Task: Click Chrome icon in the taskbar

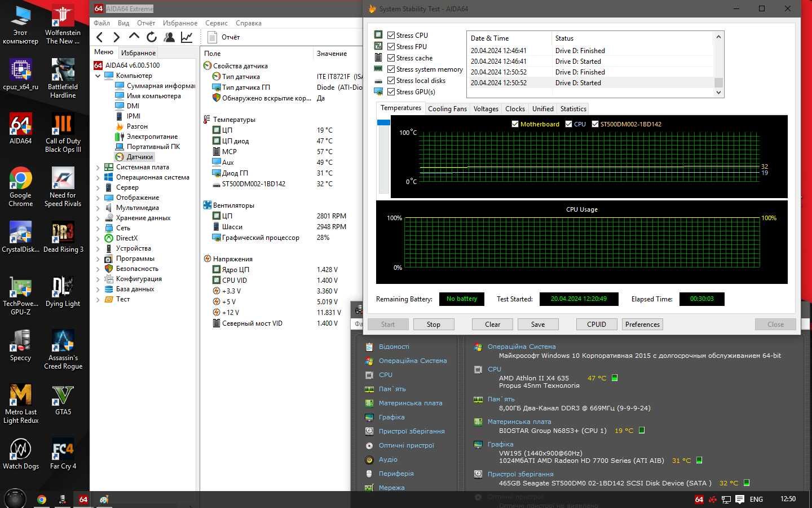Action: (x=42, y=500)
